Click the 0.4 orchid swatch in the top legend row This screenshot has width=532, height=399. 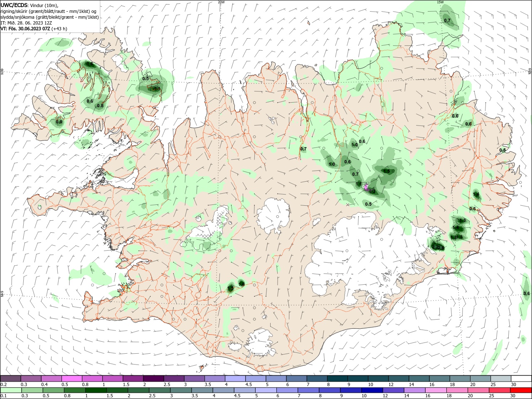(x=52, y=379)
